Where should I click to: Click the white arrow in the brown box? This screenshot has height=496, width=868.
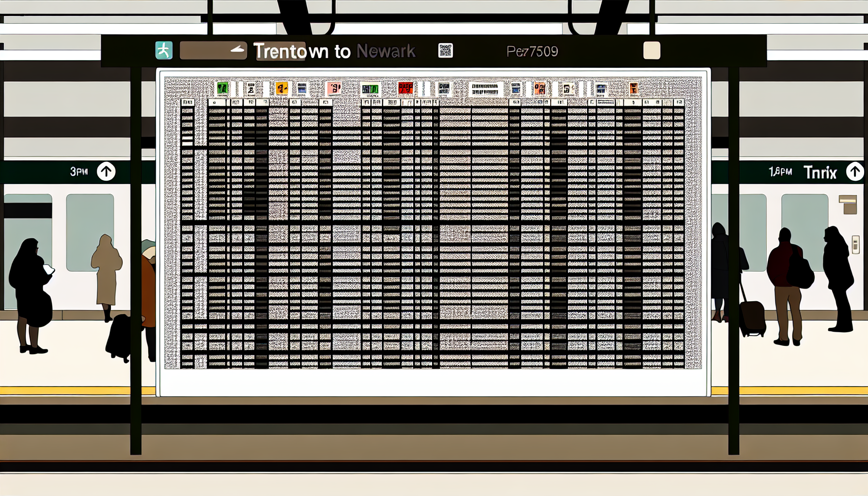tap(238, 49)
